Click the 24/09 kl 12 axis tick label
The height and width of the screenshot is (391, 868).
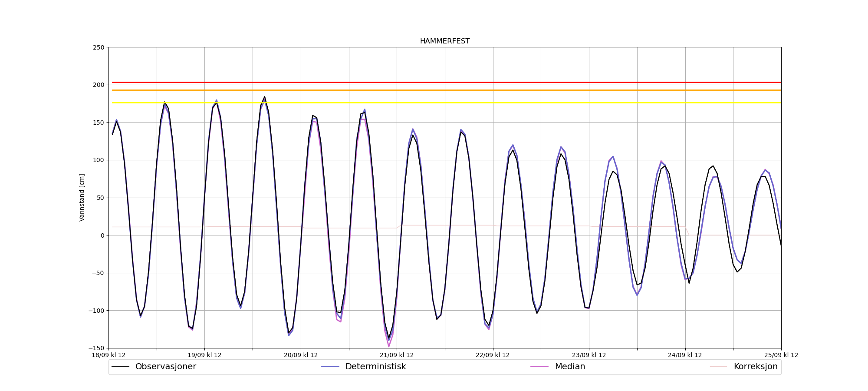pos(685,355)
